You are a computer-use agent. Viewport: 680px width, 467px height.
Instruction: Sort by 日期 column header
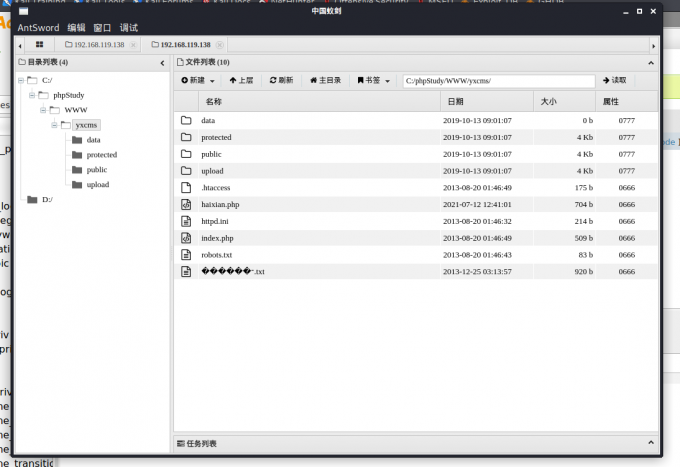pos(455,101)
